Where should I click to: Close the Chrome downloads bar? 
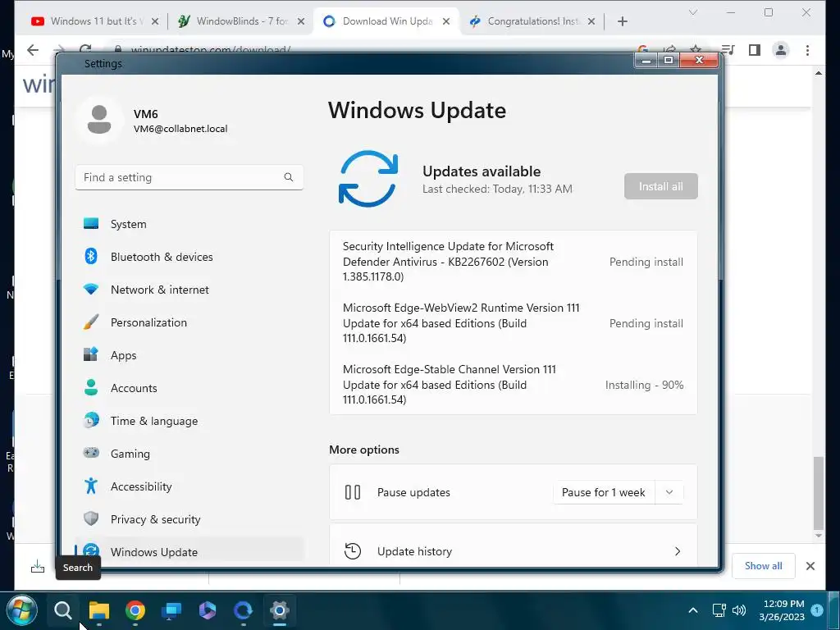810,566
